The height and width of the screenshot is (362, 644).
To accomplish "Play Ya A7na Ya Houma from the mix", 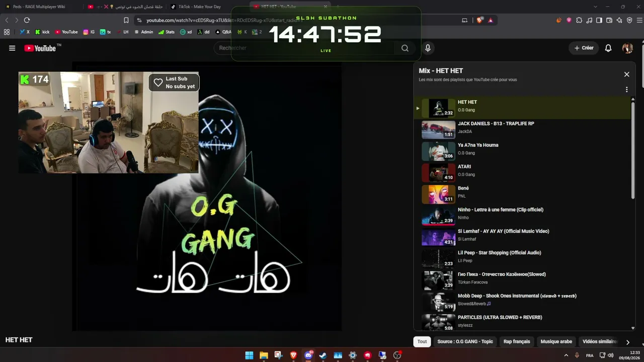I will pyautogui.click(x=523, y=151).
